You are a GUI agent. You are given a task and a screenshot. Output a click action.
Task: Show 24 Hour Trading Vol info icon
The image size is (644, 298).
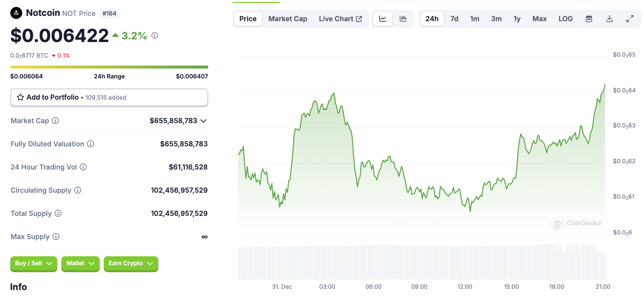pos(83,167)
